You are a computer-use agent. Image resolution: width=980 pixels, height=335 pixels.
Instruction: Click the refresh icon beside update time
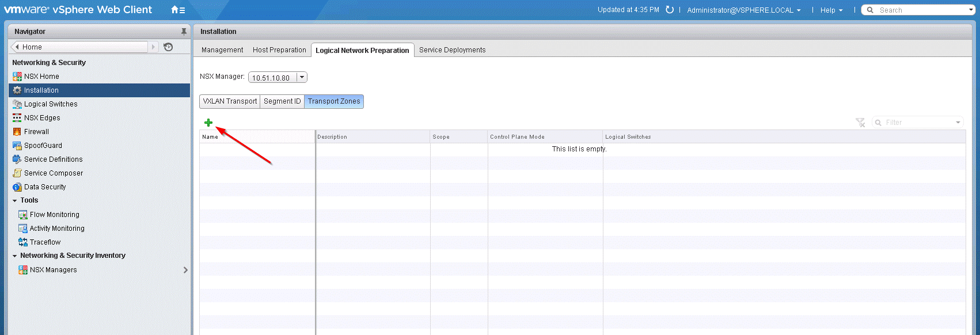click(670, 10)
